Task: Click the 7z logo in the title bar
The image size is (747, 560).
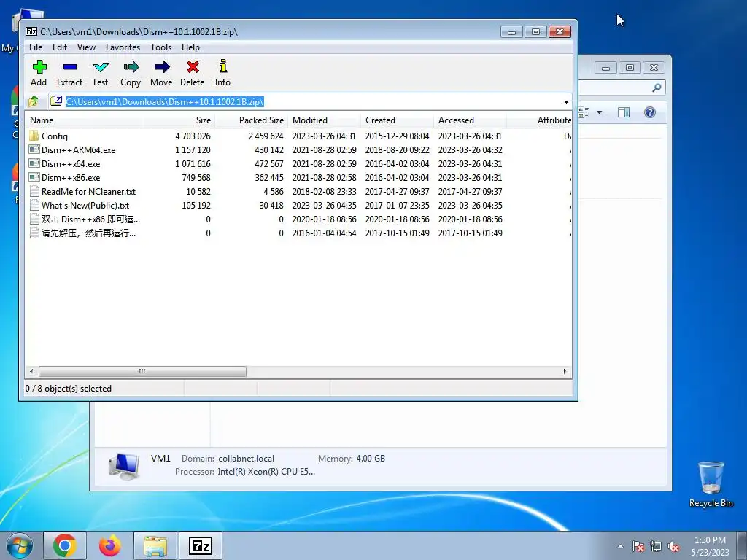Action: click(x=31, y=31)
